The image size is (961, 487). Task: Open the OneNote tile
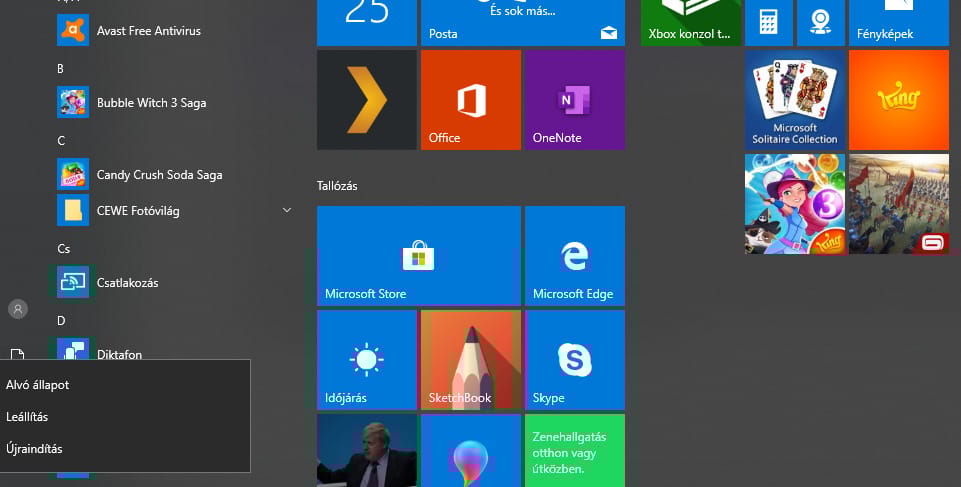[x=575, y=100]
